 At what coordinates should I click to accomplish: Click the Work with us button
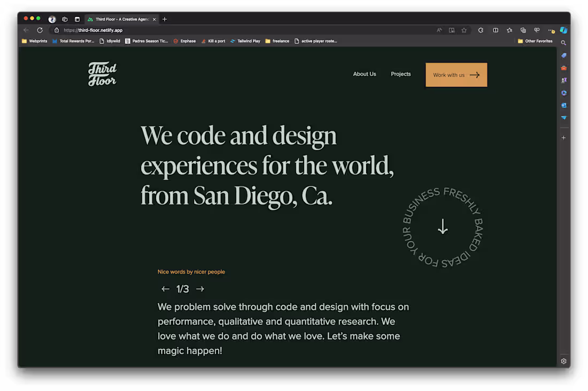click(456, 75)
